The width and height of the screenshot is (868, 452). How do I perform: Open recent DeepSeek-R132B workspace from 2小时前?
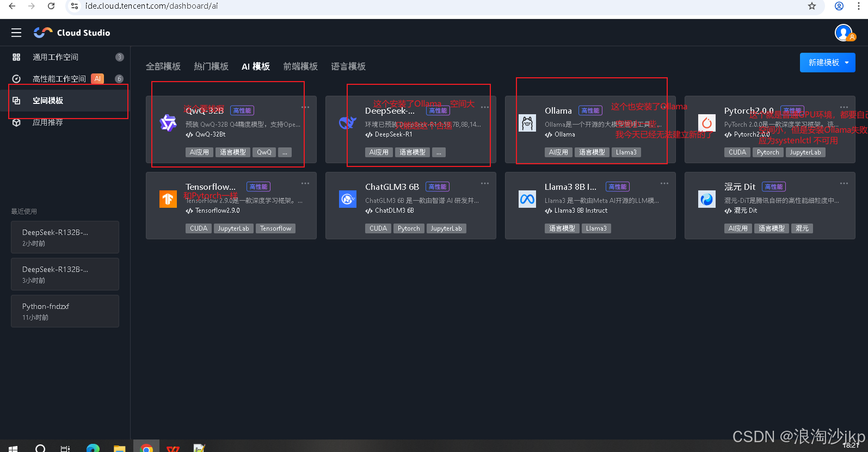(65, 237)
